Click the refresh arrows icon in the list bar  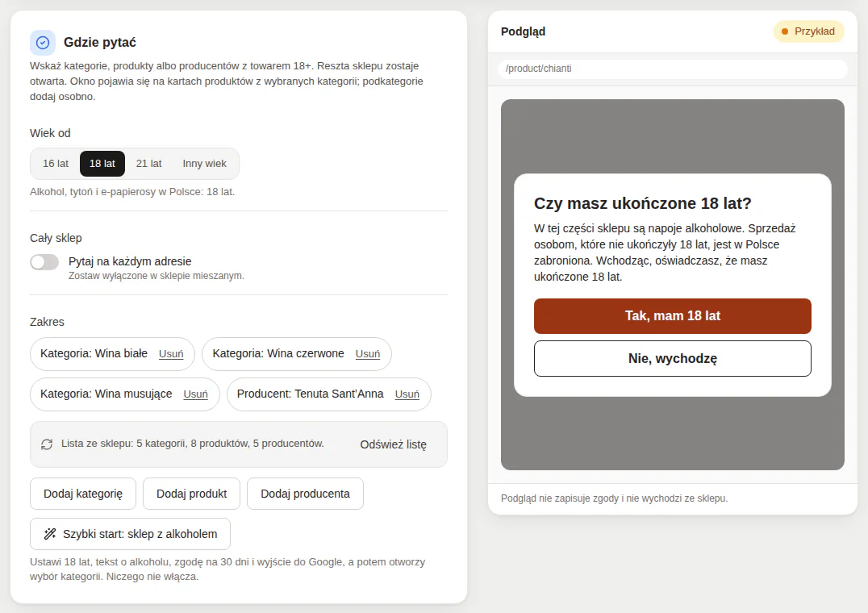point(47,444)
